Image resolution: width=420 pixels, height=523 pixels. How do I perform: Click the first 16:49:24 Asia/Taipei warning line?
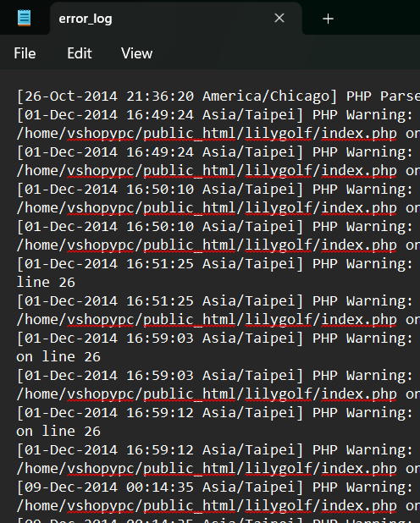click(x=218, y=115)
